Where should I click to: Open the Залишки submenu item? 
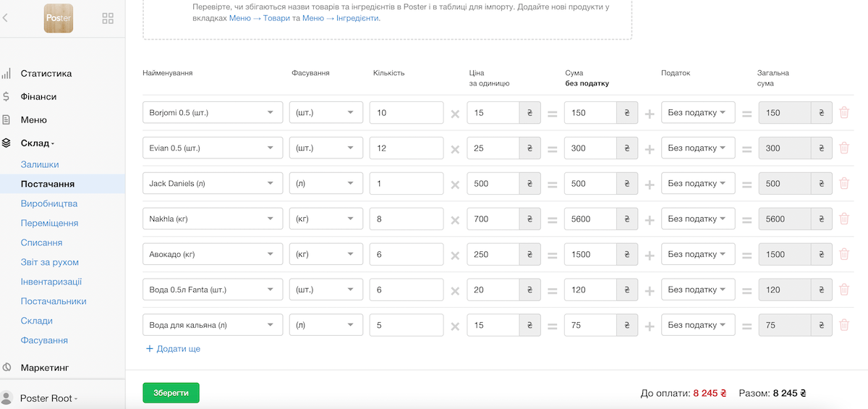(x=40, y=164)
